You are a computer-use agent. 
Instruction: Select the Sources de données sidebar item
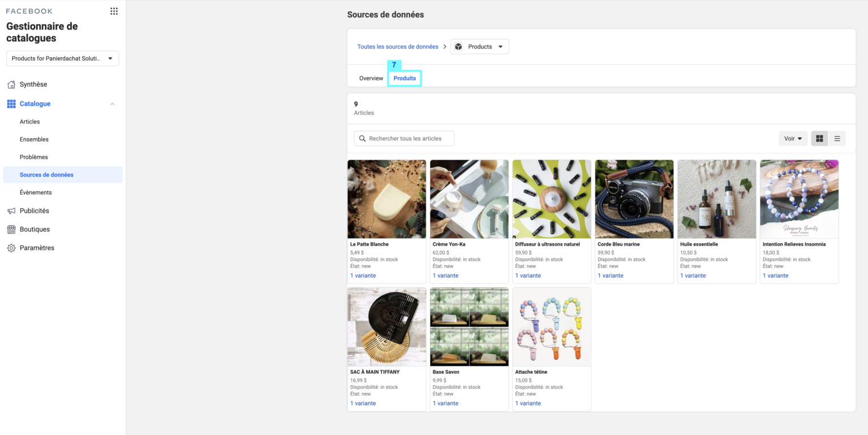pos(46,174)
